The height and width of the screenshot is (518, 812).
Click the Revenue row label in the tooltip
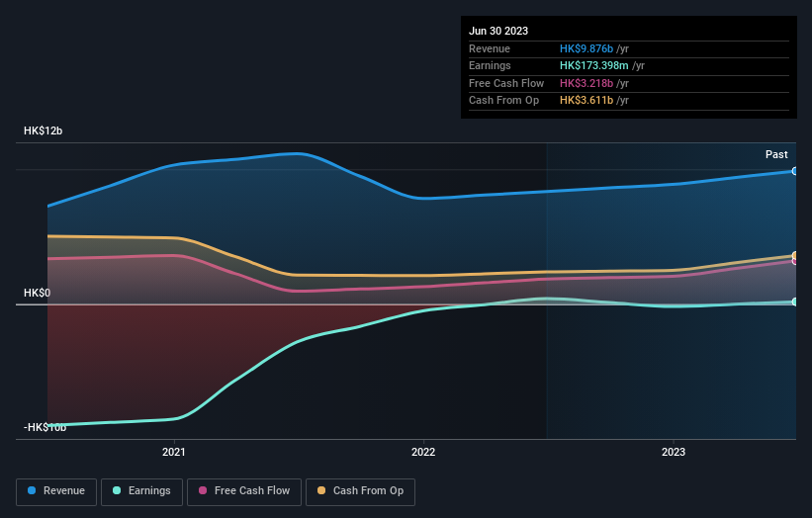(490, 48)
